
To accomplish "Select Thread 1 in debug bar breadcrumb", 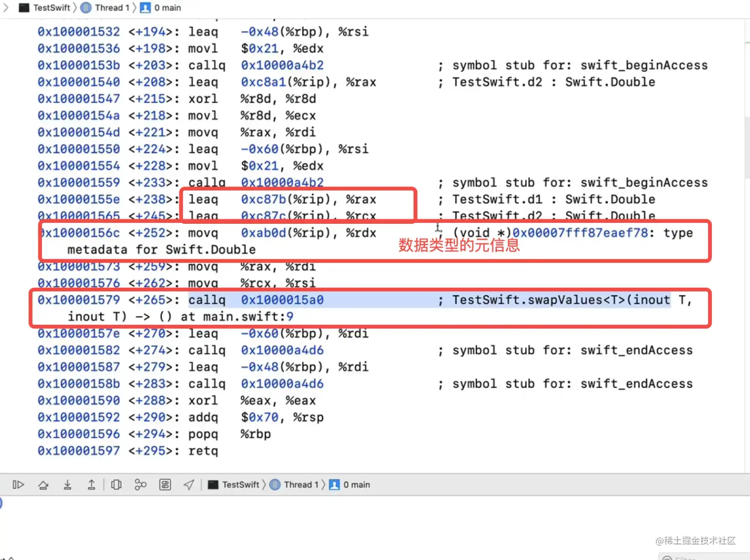I will coord(294,485).
